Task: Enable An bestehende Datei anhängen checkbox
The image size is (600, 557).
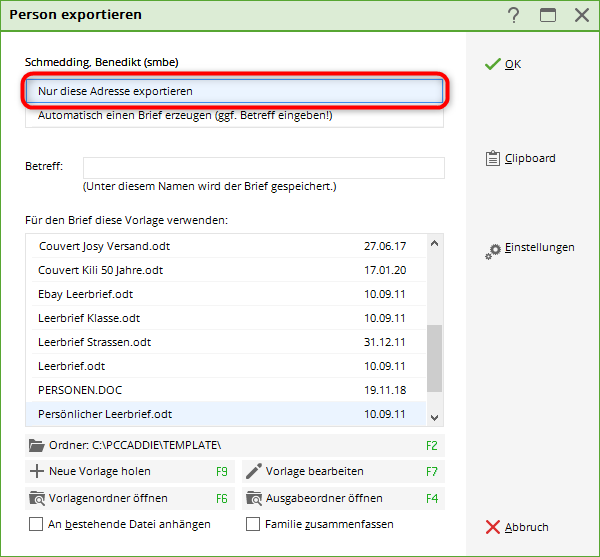Action: (36, 524)
